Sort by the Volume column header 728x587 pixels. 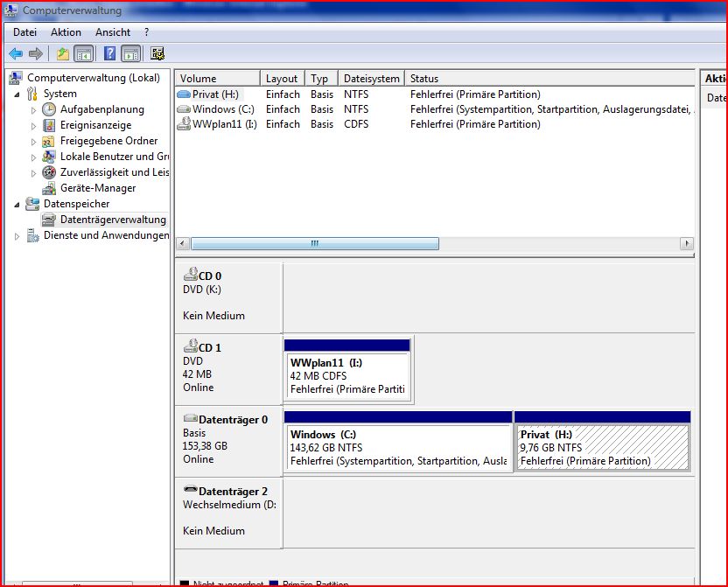click(x=217, y=79)
